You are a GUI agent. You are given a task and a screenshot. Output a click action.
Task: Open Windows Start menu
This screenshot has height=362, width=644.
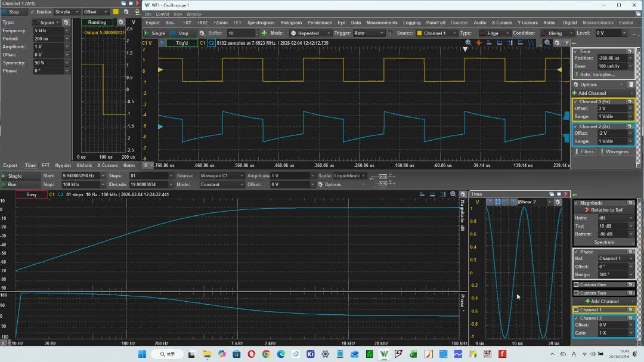(x=142, y=354)
